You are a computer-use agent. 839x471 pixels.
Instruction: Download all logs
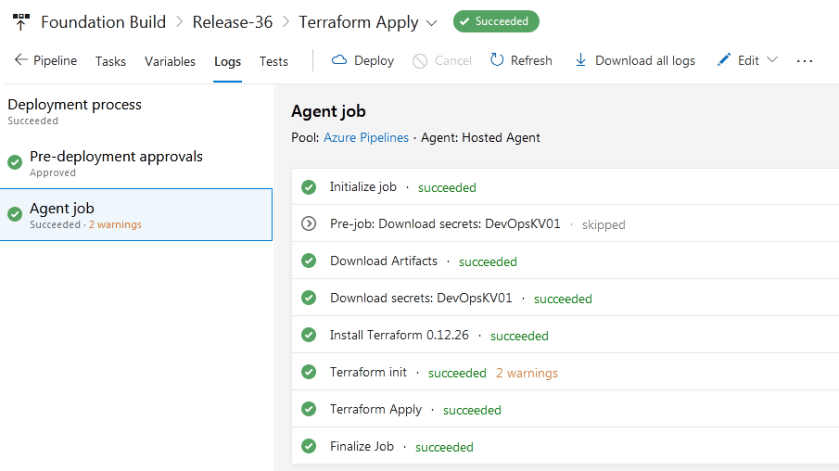coord(634,60)
